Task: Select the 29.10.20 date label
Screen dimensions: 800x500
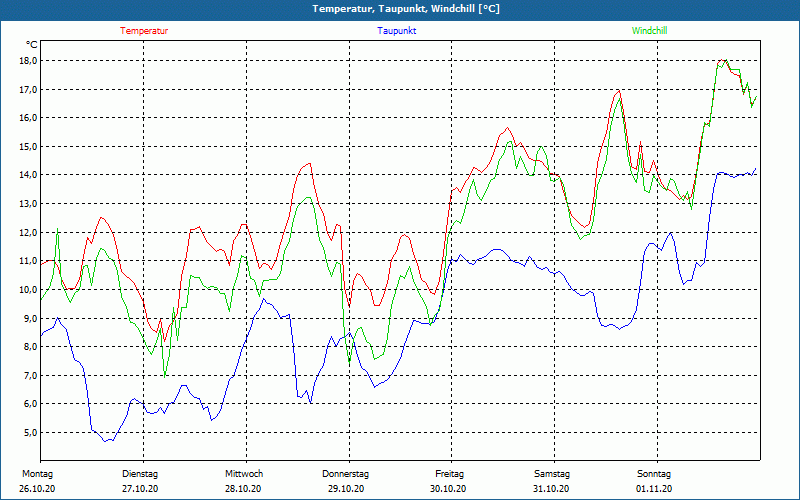Action: click(346, 489)
